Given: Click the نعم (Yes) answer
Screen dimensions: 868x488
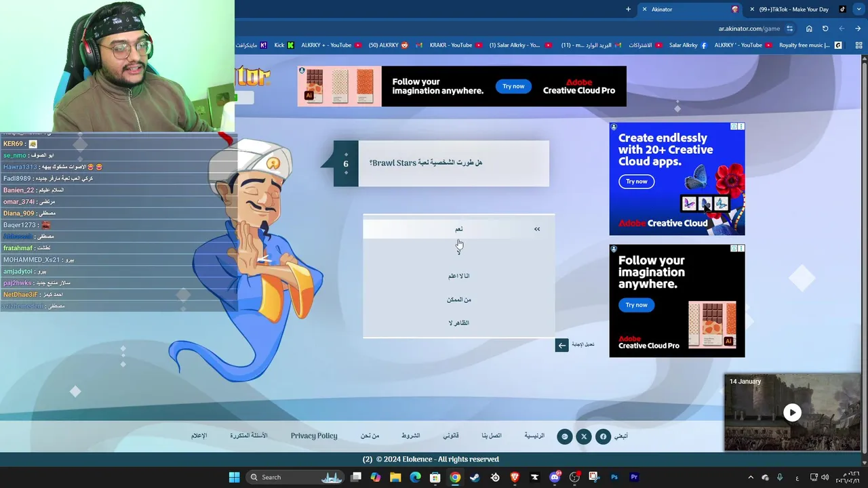Looking at the screenshot, I should pos(459,229).
